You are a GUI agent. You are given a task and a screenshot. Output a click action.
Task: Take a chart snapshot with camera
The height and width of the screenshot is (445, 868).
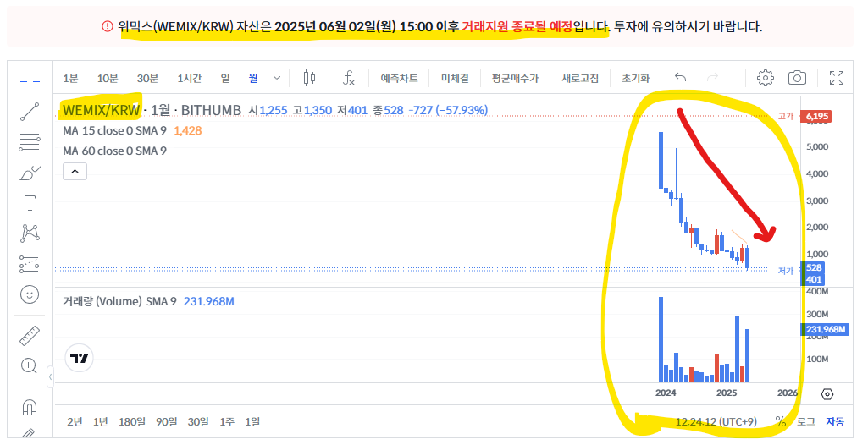click(797, 78)
